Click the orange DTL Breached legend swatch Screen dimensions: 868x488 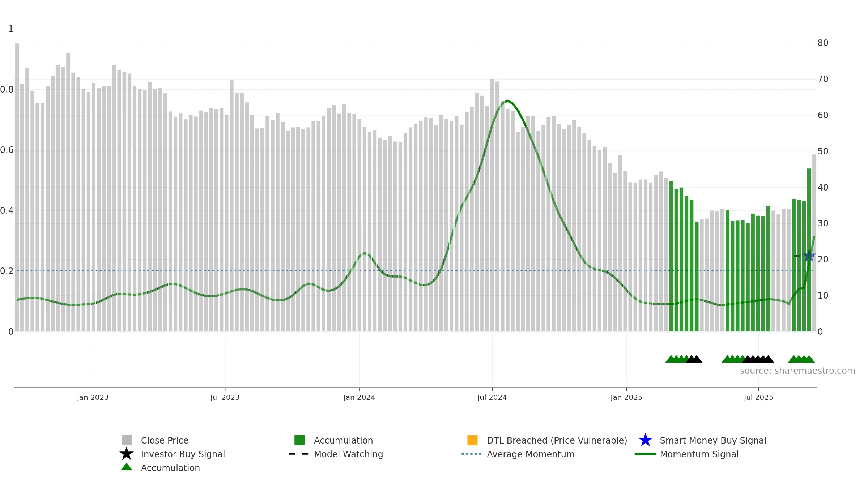pyautogui.click(x=472, y=440)
